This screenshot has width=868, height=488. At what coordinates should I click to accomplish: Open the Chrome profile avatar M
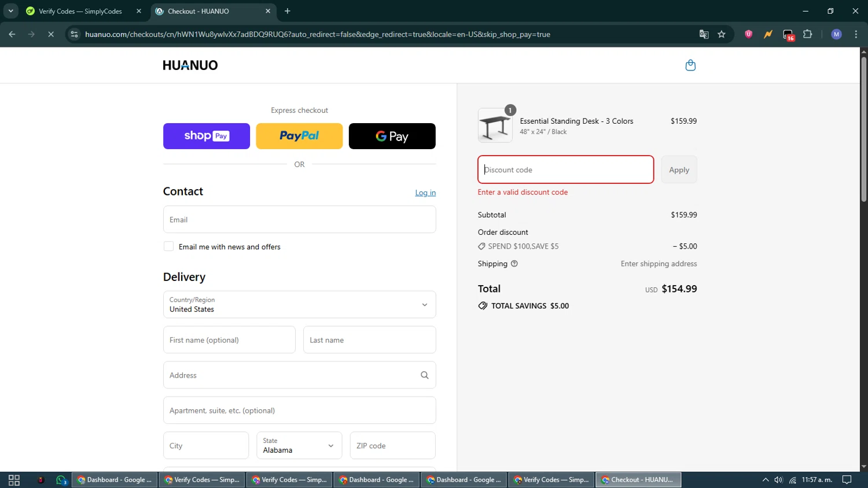tap(836, 34)
